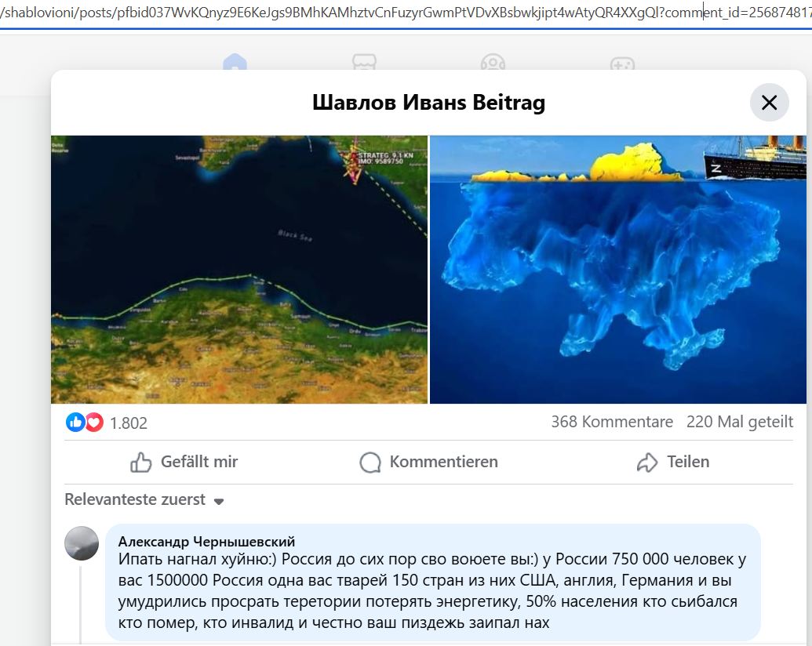This screenshot has width=812, height=646.
Task: Open the Black Sea map image
Action: click(239, 270)
